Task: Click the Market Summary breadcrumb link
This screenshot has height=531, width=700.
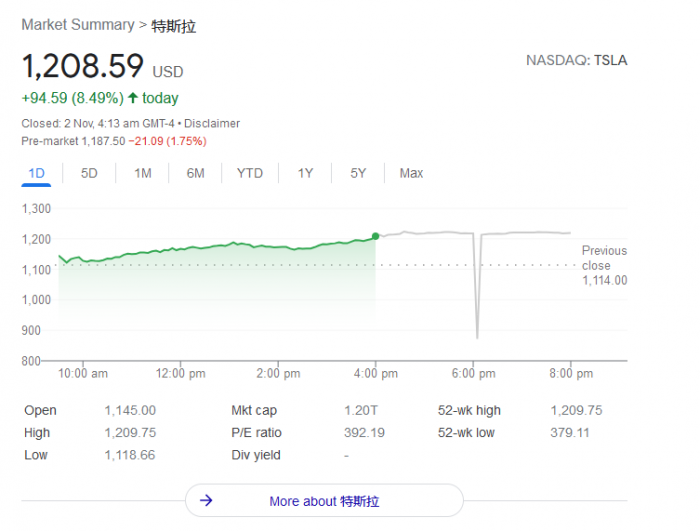Action: 77,25
